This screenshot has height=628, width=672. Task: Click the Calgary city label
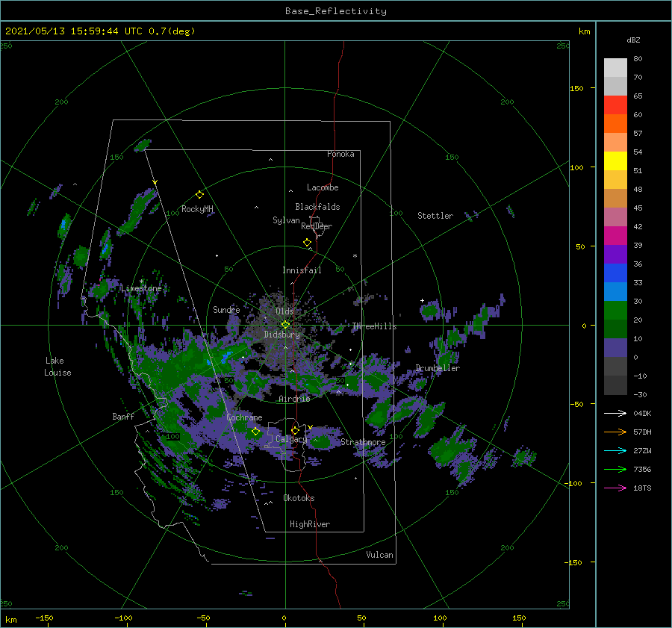pos(291,439)
